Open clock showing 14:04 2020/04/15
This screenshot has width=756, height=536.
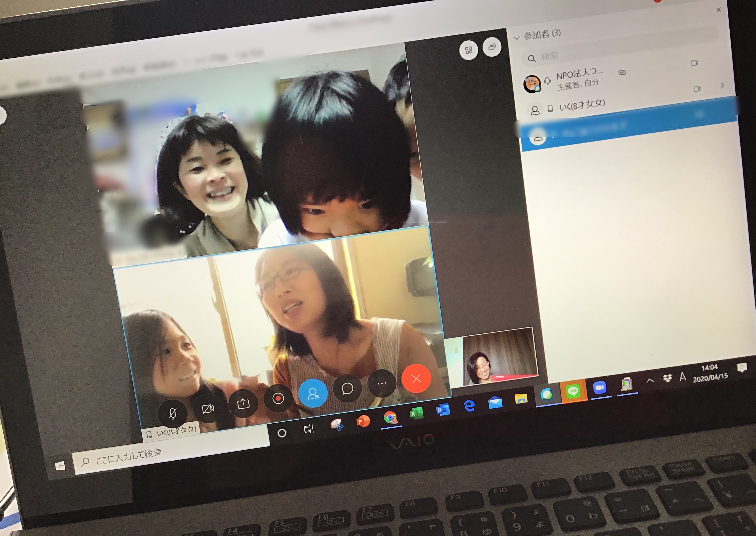click(x=710, y=373)
